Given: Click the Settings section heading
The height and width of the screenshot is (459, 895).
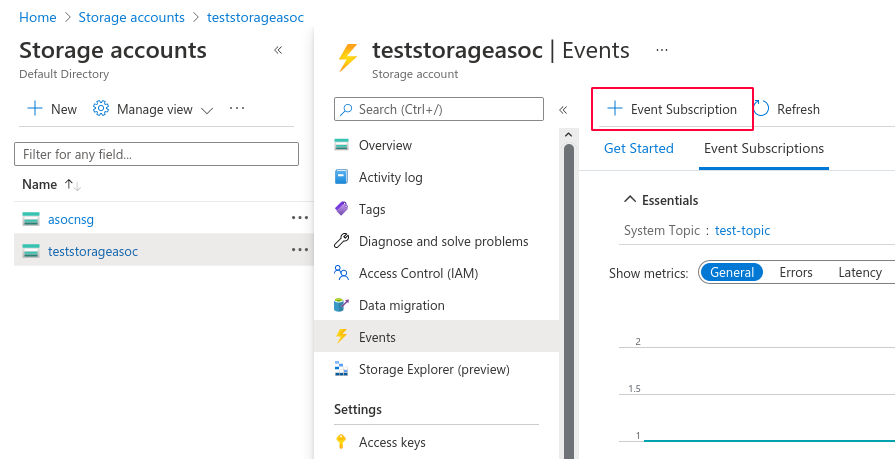Looking at the screenshot, I should point(358,409).
